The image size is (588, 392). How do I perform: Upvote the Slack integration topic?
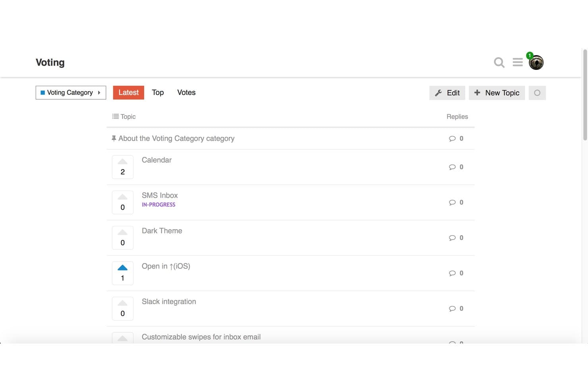122,303
